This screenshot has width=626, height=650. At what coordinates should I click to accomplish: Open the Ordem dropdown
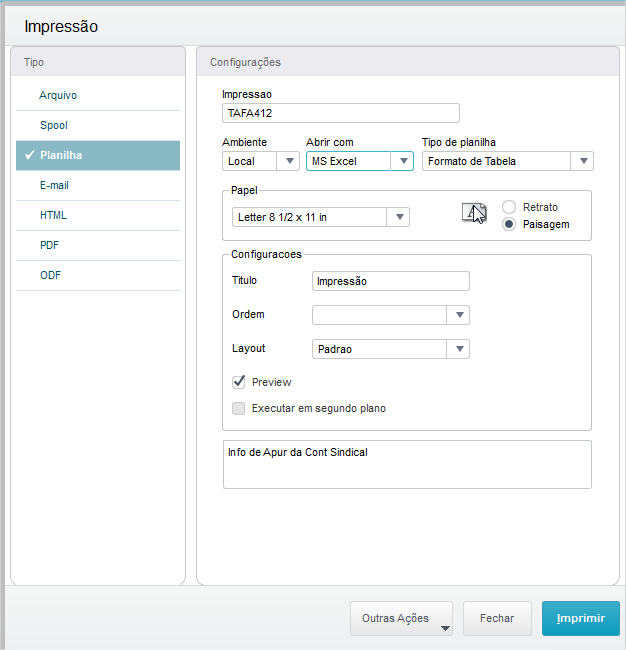[458, 315]
